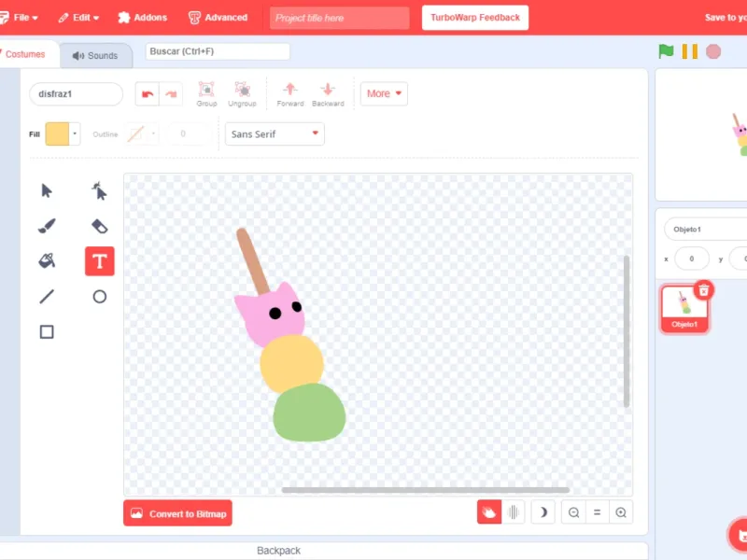Open the Addons settings
Image resolution: width=747 pixels, height=560 pixels.
[143, 18]
